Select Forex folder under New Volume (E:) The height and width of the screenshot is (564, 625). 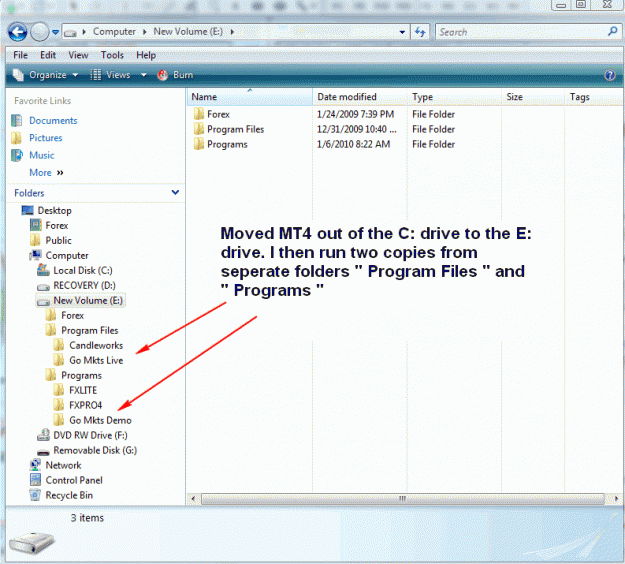click(x=72, y=315)
